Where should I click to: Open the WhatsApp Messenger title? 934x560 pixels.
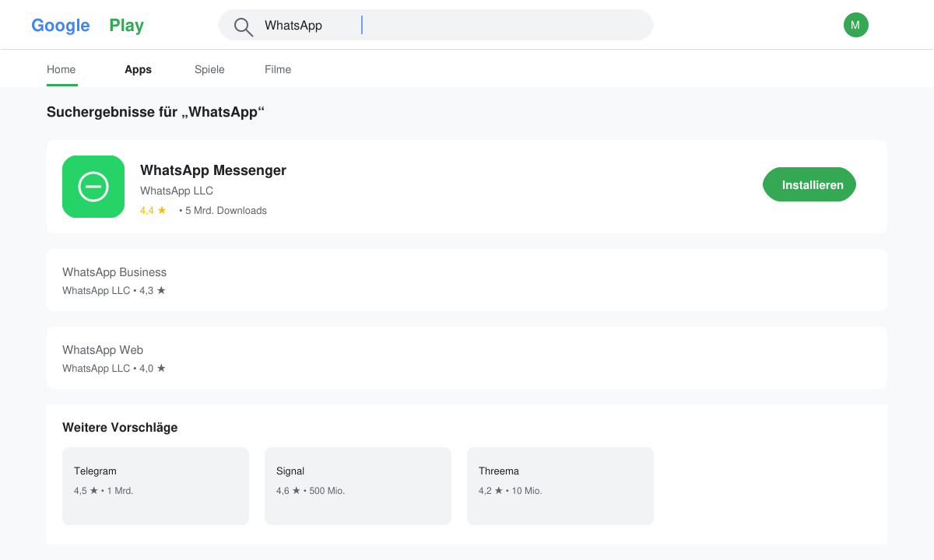(213, 170)
